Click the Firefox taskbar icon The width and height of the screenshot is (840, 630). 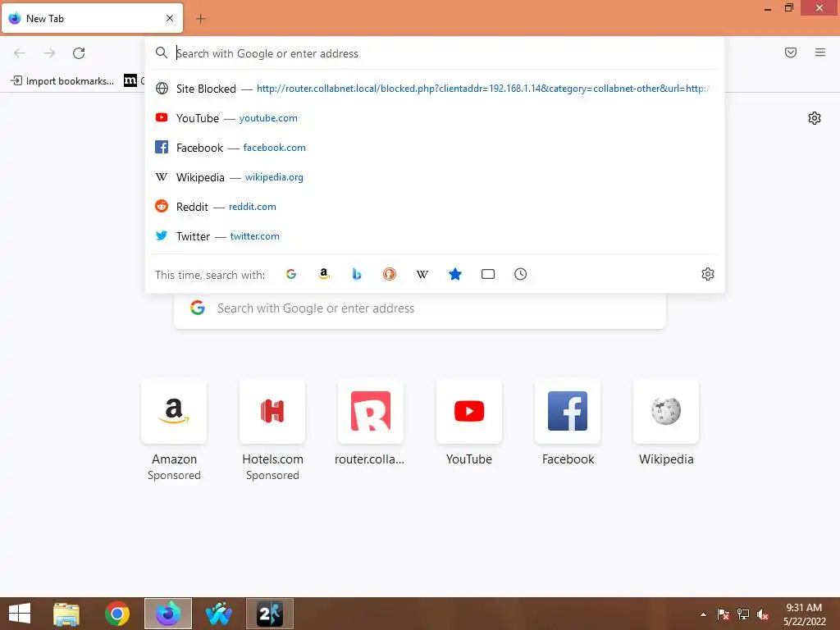pyautogui.click(x=167, y=614)
